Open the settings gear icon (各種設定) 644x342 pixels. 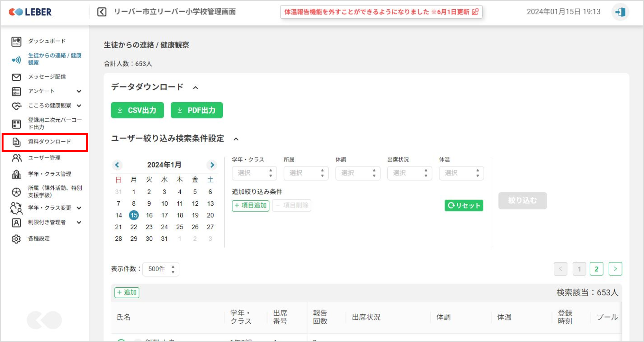pos(16,239)
